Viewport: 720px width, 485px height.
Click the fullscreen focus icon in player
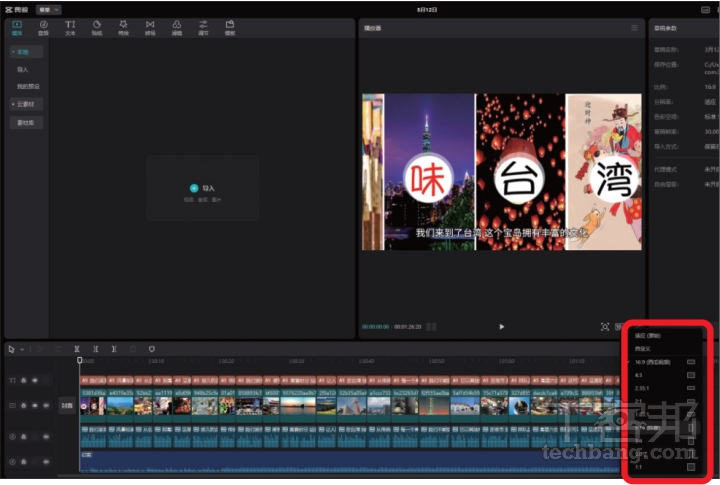click(x=605, y=327)
